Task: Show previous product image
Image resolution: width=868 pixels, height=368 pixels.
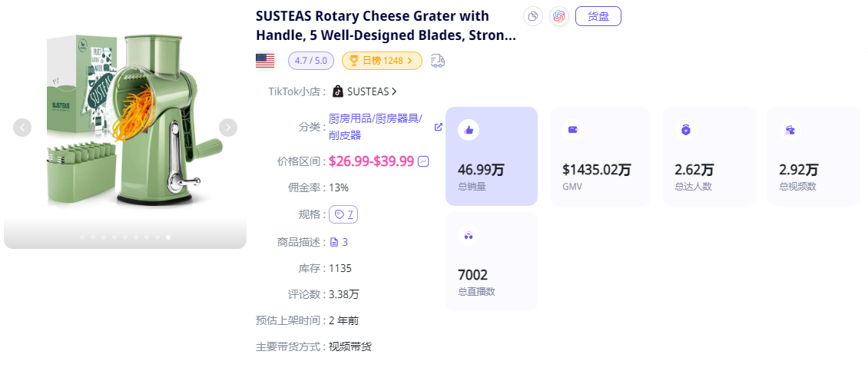Action: pyautogui.click(x=22, y=128)
